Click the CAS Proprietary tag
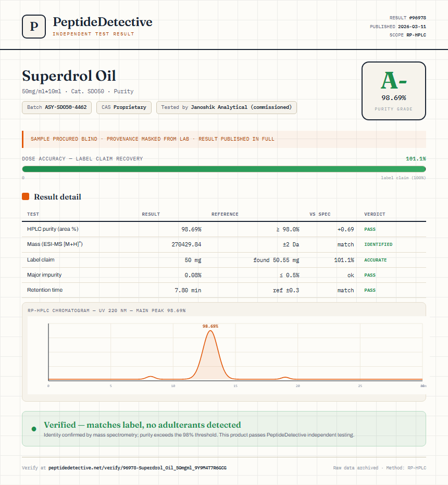The width and height of the screenshot is (448, 485). 124,107
